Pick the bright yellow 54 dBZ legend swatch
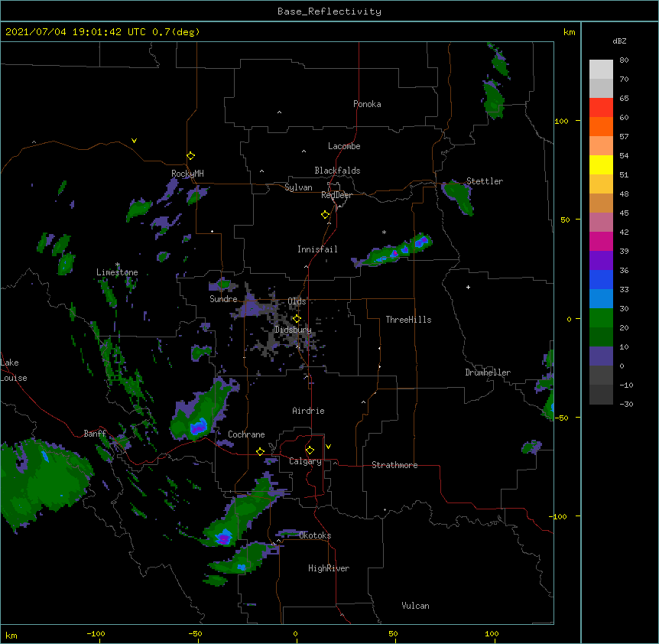659x644 pixels. click(601, 164)
